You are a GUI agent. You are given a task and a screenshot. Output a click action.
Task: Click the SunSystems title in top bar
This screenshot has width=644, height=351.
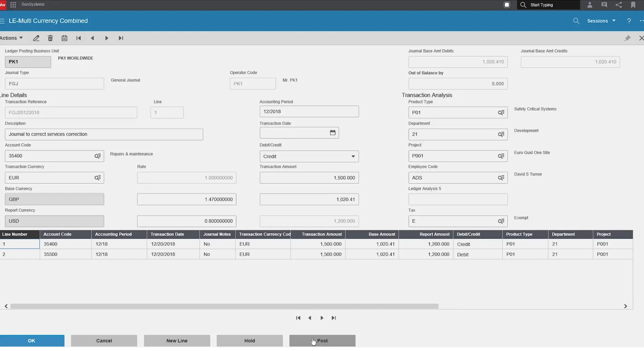33,4
